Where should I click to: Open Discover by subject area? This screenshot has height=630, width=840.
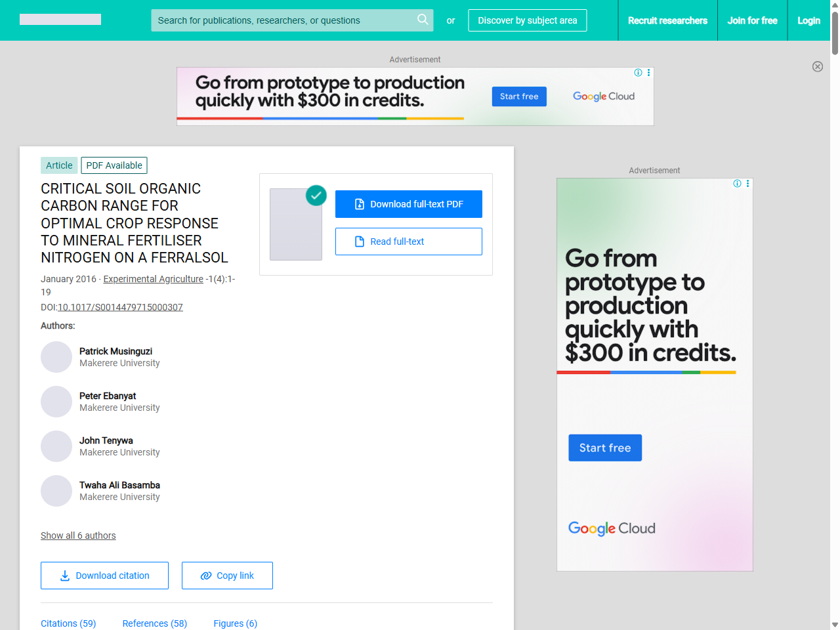click(528, 20)
